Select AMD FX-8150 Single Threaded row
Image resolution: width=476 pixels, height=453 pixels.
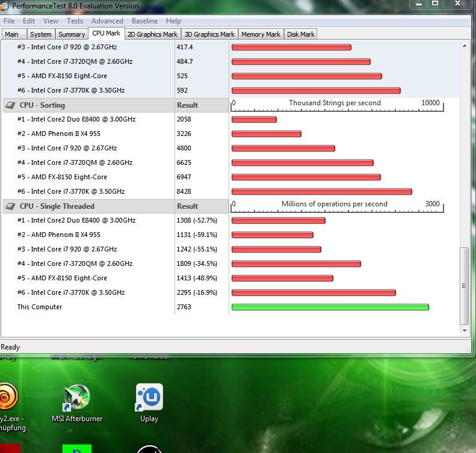(x=230, y=278)
